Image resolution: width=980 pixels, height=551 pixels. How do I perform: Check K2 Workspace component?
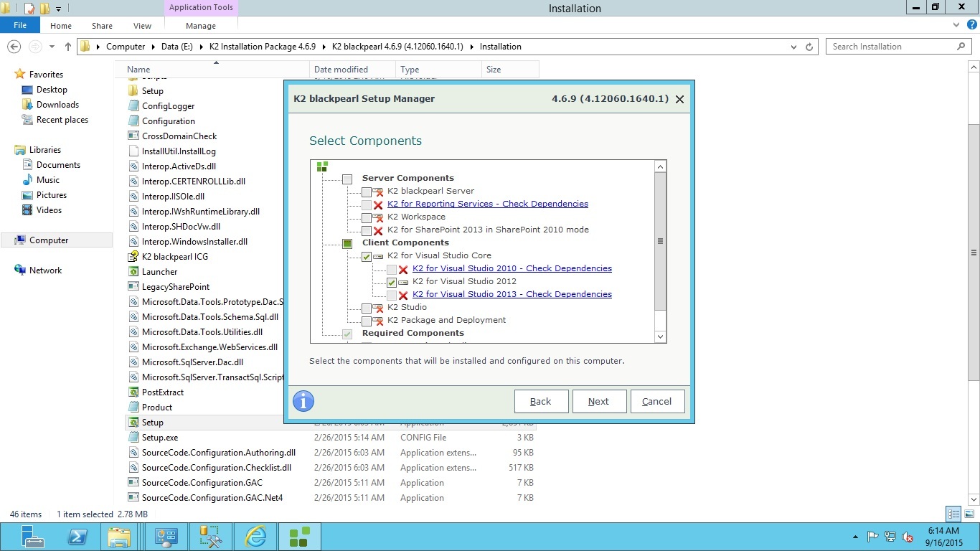(x=367, y=217)
